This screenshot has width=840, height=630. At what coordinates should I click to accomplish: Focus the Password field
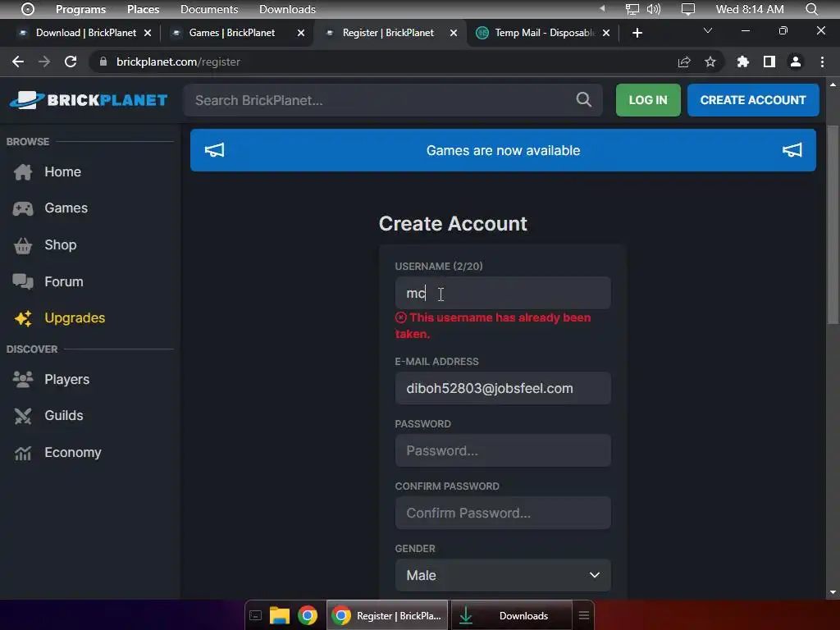click(x=503, y=450)
